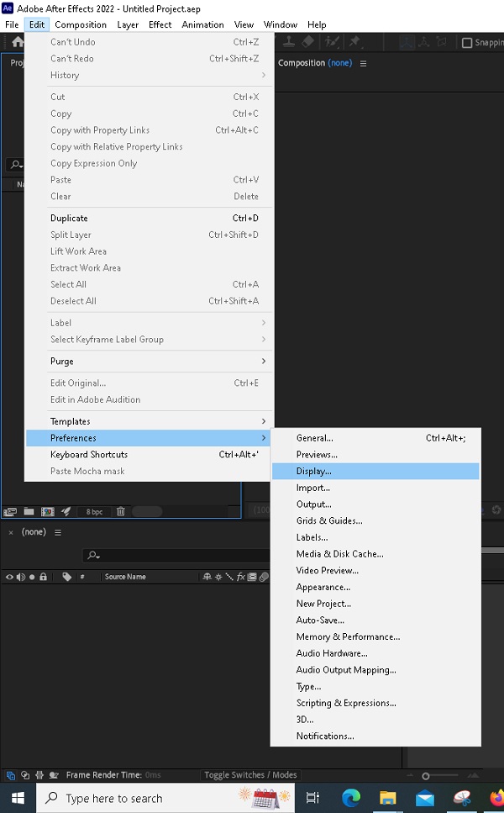Click the Project panel search dropdown
The width and height of the screenshot is (504, 813).
point(17,165)
